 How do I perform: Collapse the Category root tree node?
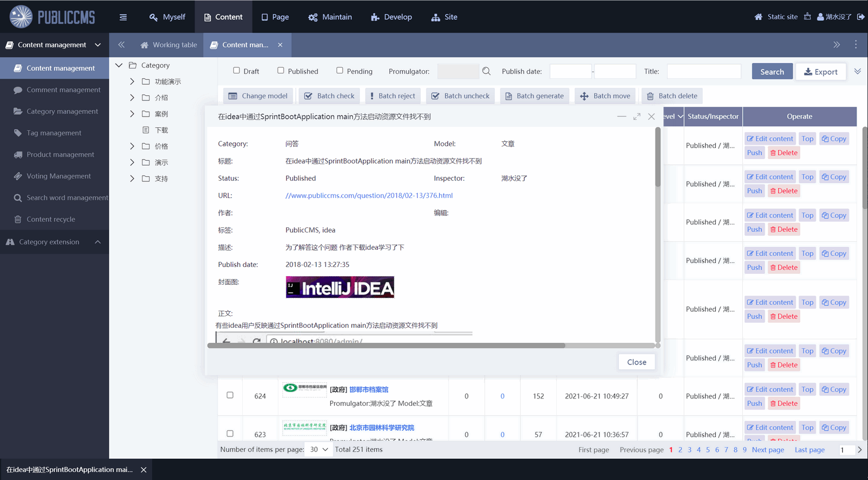click(119, 65)
